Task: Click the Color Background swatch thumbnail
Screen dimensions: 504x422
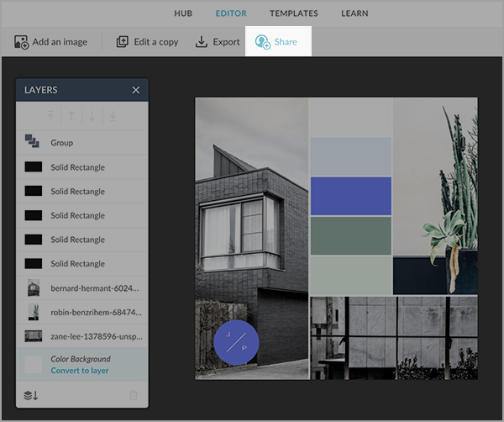Action: tap(34, 365)
